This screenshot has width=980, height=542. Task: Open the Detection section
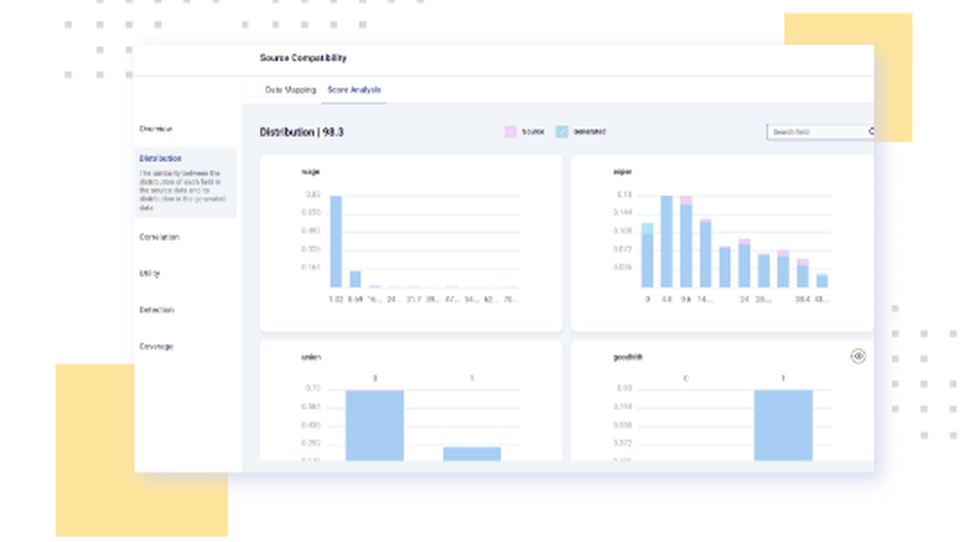coord(156,310)
